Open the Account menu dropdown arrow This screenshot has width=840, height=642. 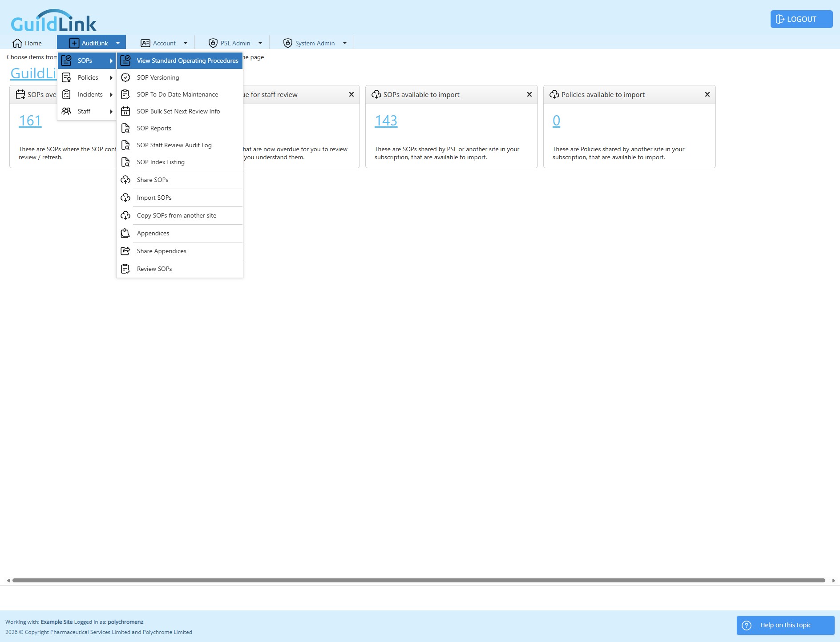(x=186, y=43)
